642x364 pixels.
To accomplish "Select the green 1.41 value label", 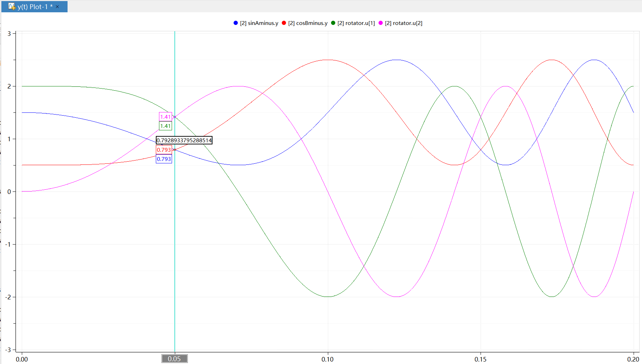I will [165, 126].
